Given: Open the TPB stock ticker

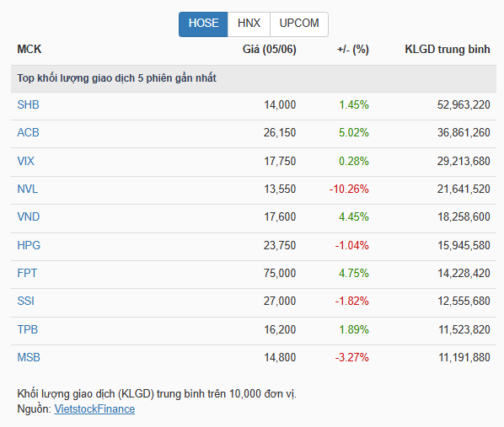Looking at the screenshot, I should tap(28, 329).
